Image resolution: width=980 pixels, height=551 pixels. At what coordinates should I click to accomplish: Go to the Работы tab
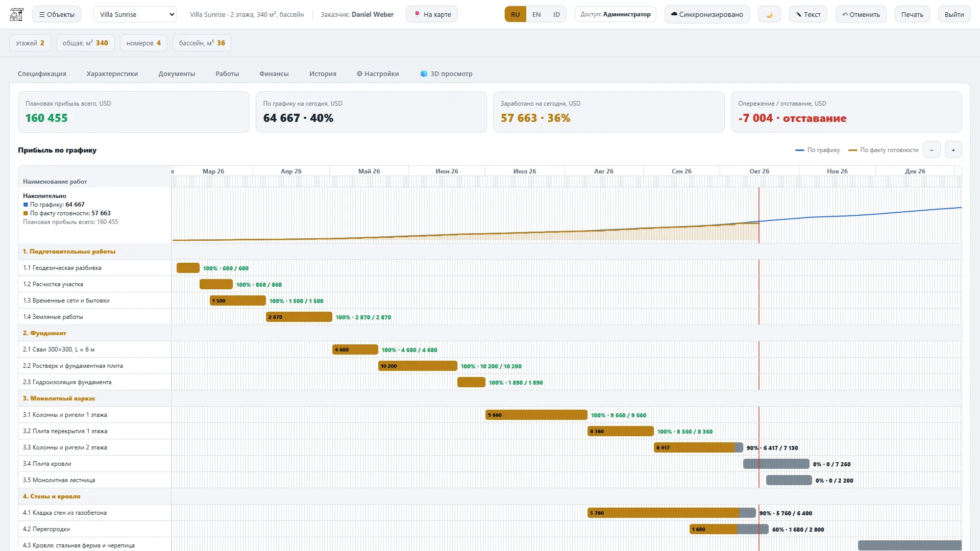click(227, 73)
